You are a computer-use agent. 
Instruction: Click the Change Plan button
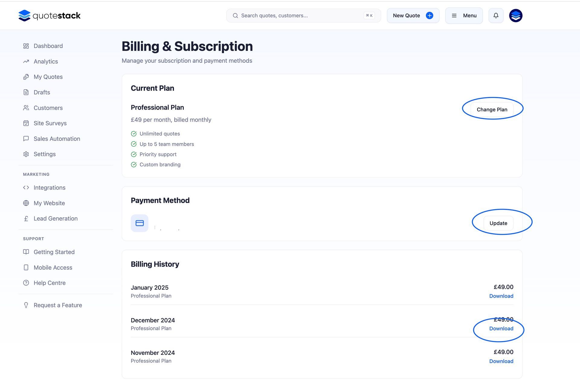click(492, 110)
